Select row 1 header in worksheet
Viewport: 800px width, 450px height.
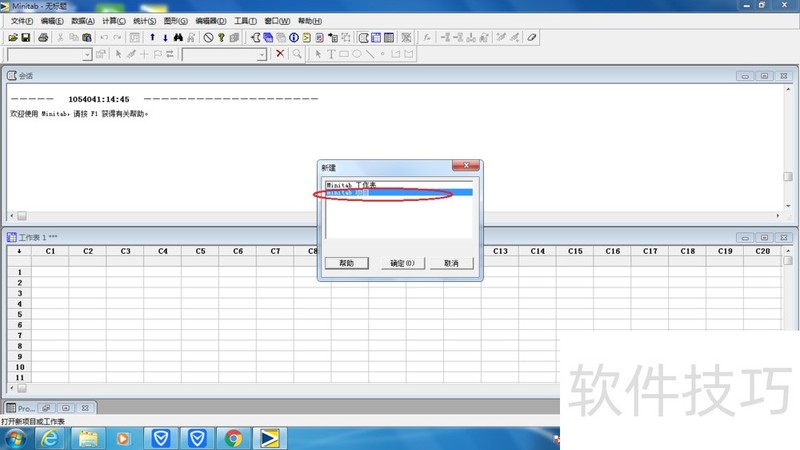coord(19,272)
